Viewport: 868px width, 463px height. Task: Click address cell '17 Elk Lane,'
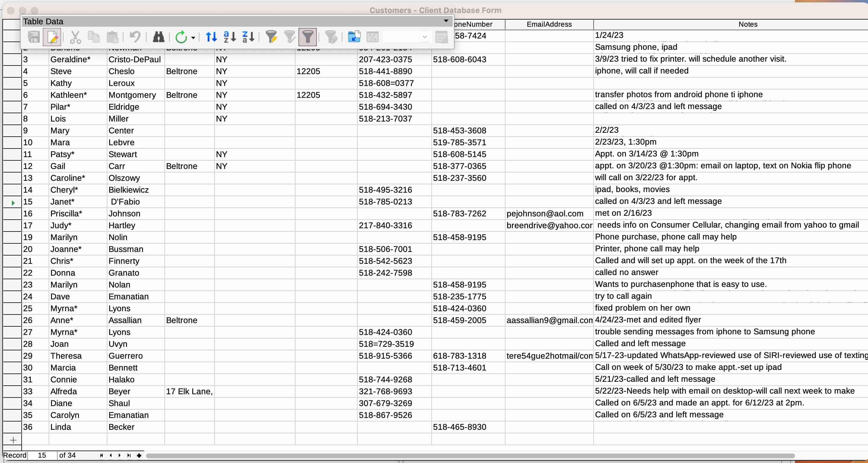point(189,391)
